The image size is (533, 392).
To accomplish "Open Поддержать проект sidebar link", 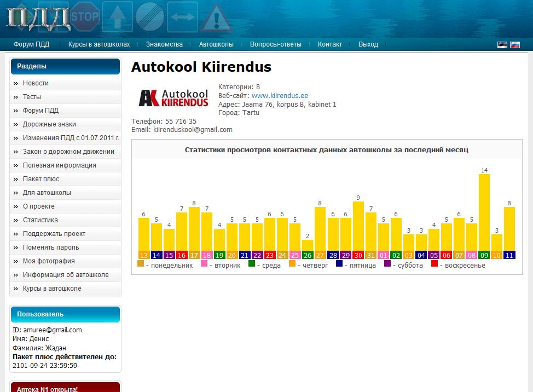I will [x=65, y=234].
